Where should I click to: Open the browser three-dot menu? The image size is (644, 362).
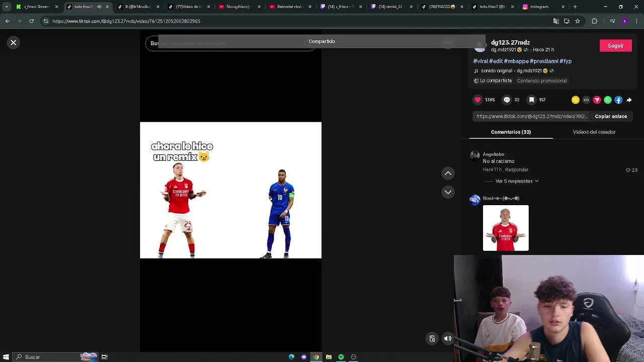pos(636,21)
